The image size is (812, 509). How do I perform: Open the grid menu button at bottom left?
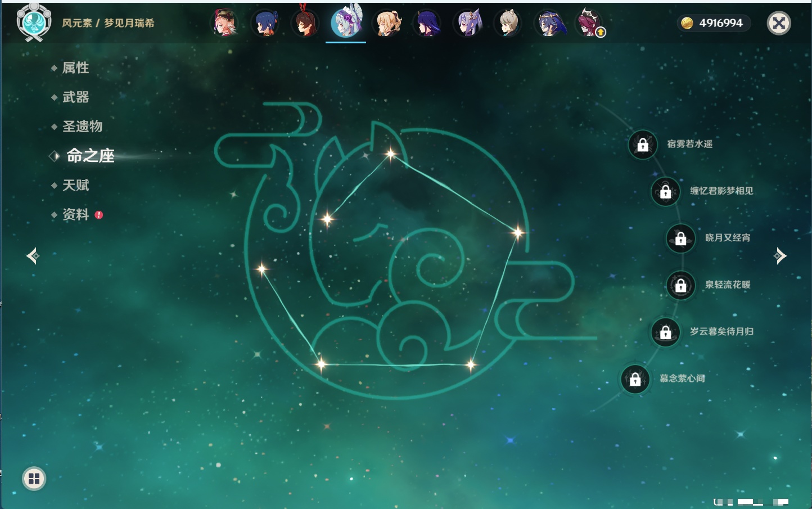tap(34, 479)
